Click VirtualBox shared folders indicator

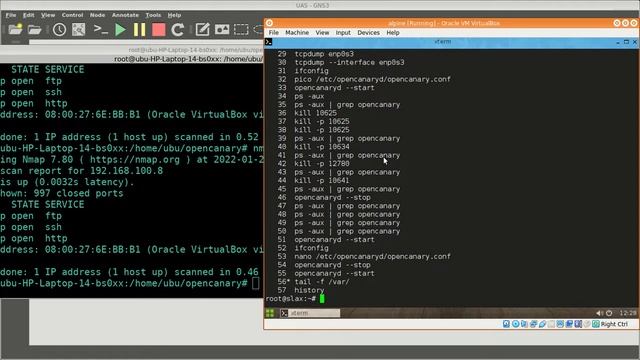(x=551, y=324)
